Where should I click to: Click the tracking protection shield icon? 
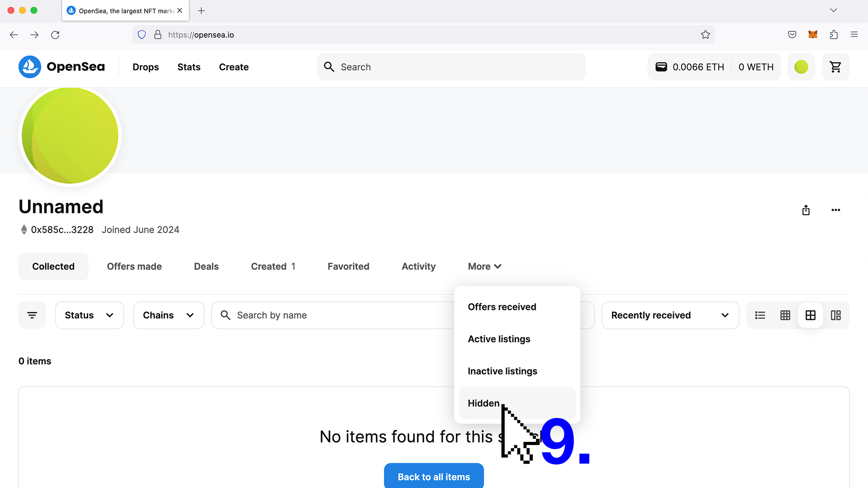coord(142,35)
